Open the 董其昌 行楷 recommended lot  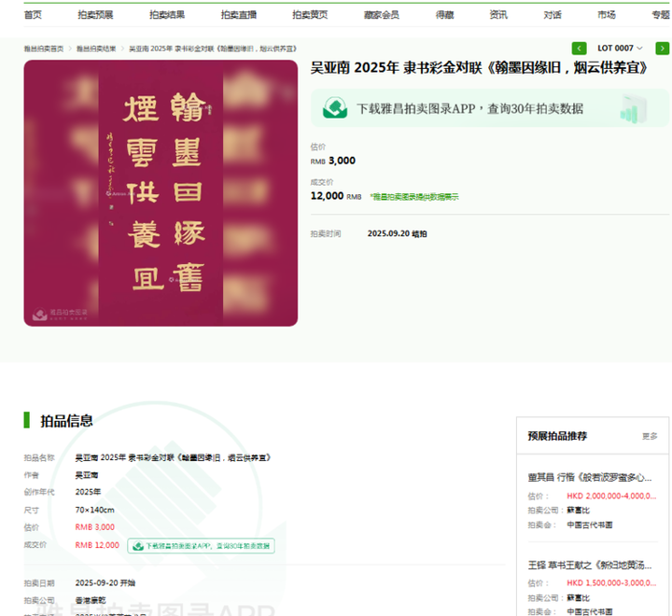(x=590, y=478)
